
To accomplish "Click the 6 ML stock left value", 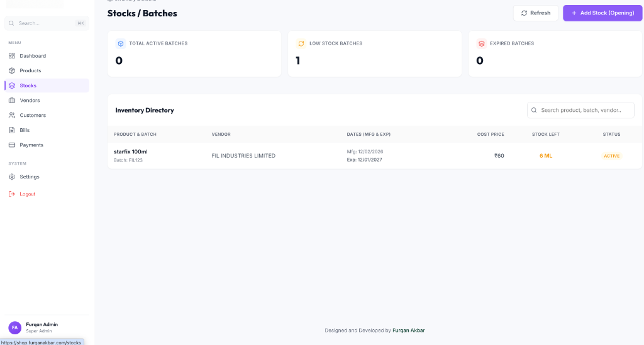I will [546, 156].
